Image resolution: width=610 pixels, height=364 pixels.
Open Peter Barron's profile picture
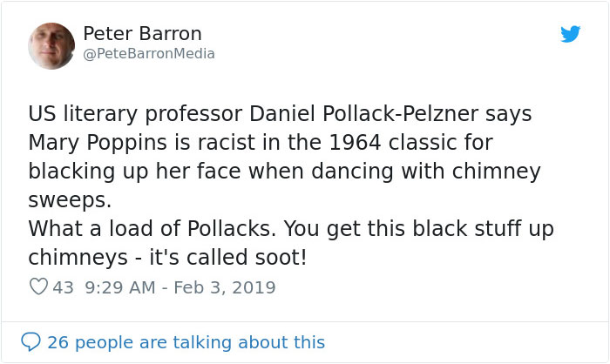[x=51, y=46]
